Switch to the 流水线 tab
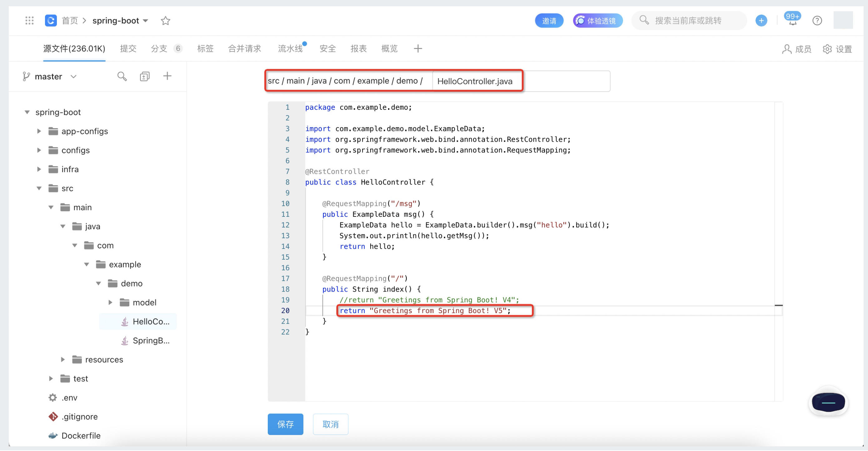 (x=291, y=49)
